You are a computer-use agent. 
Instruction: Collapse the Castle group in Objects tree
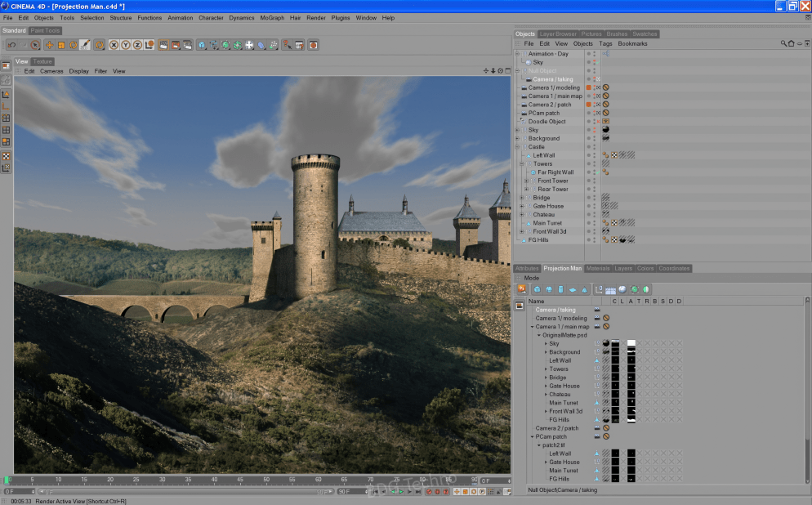click(x=517, y=146)
